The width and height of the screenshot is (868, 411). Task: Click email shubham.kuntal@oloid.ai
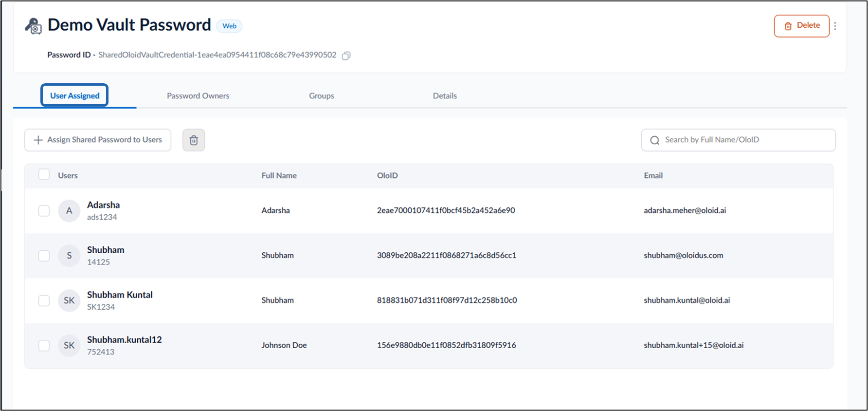(x=687, y=300)
